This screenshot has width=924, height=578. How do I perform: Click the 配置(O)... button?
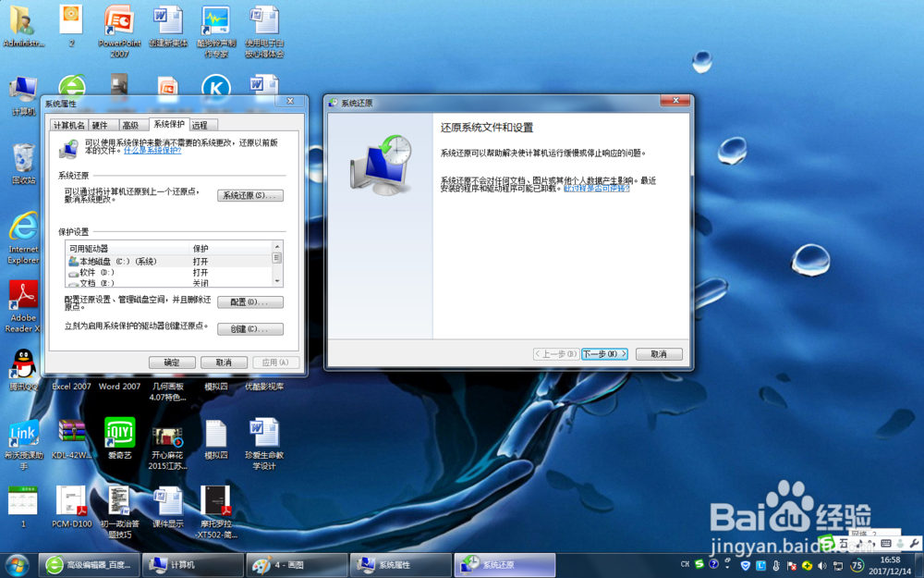(x=249, y=302)
